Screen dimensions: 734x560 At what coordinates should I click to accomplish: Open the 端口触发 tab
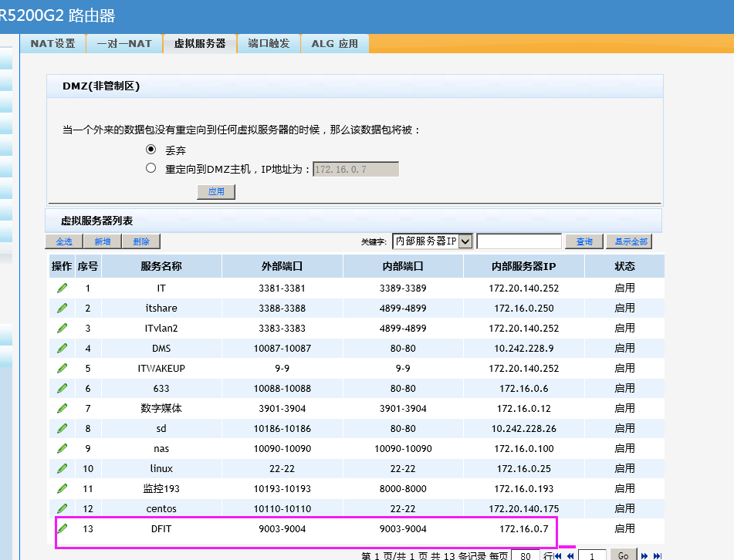(x=269, y=44)
